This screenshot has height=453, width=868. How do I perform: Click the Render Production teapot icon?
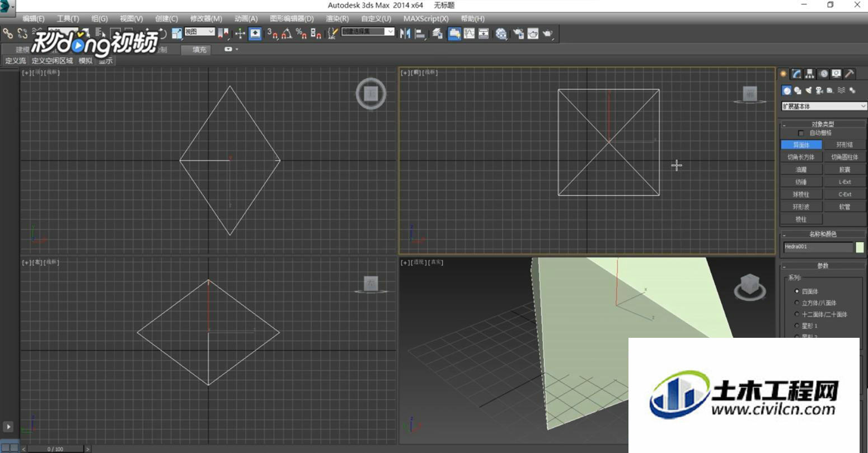[x=547, y=34]
